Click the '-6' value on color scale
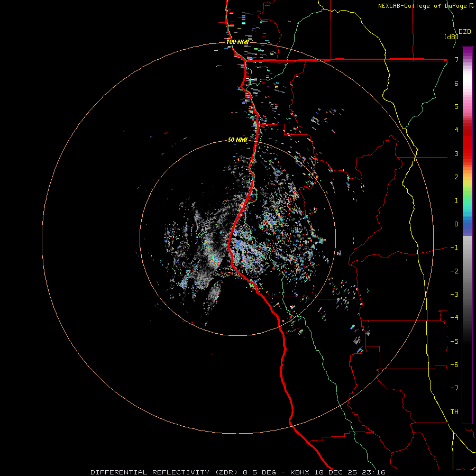This screenshot has width=476, height=476. [454, 365]
